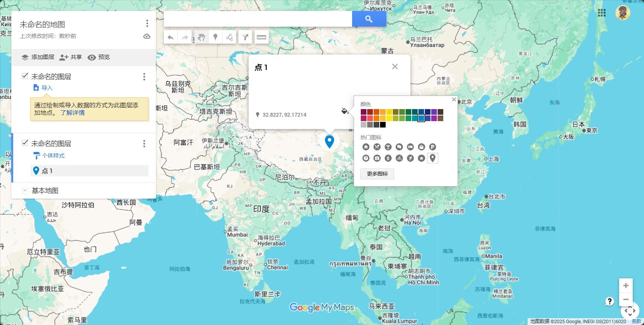This screenshot has width=644, height=325.
Task: Choose the camera icon for marker
Action: tap(377, 158)
